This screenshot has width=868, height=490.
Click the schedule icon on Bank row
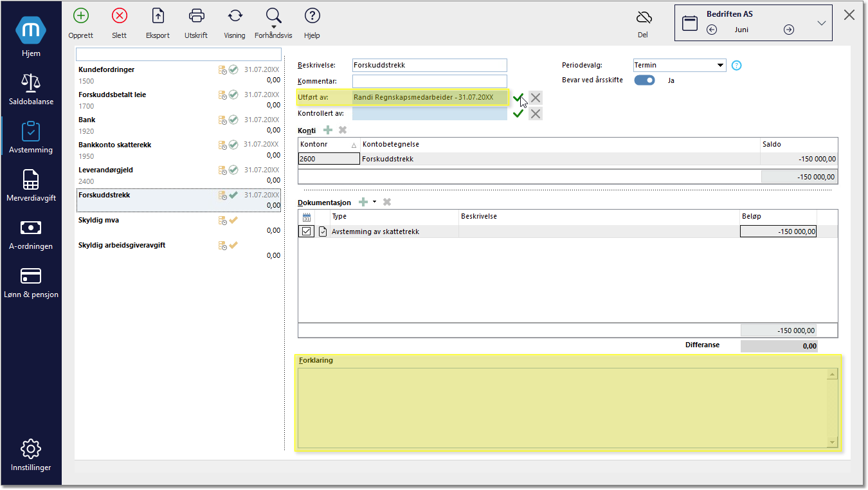point(222,120)
